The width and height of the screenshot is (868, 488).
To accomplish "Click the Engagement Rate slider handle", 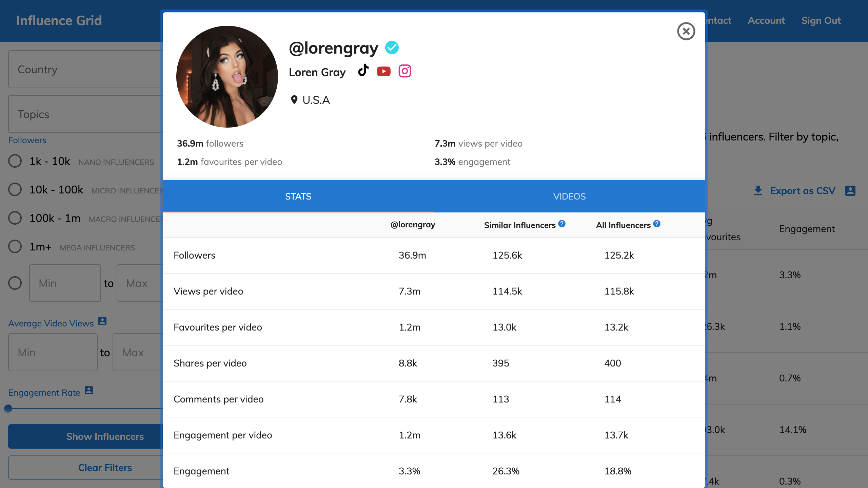I will 8,409.
